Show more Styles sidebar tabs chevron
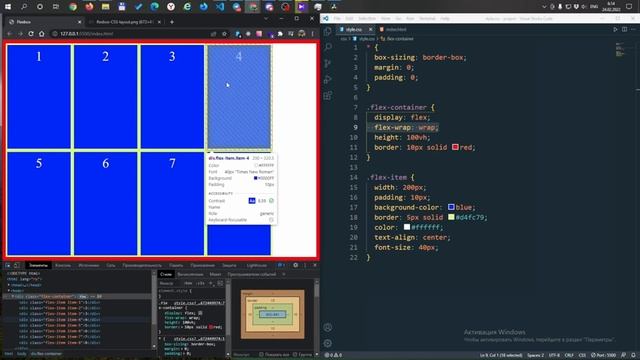 pos(284,274)
